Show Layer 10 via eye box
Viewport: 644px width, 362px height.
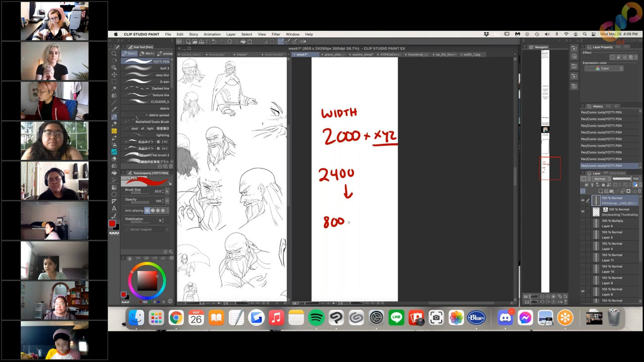click(x=583, y=269)
